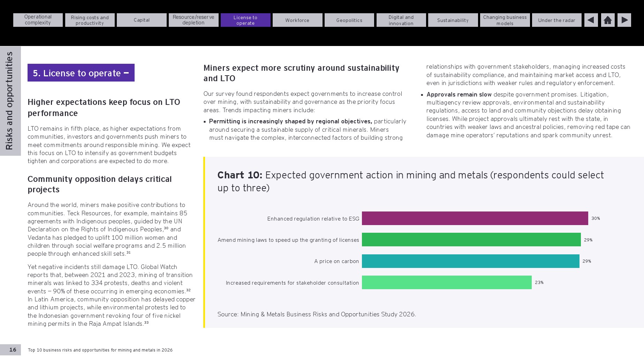644x362 pixels.
Task: Go to the Sustainability tab
Action: [x=453, y=20]
